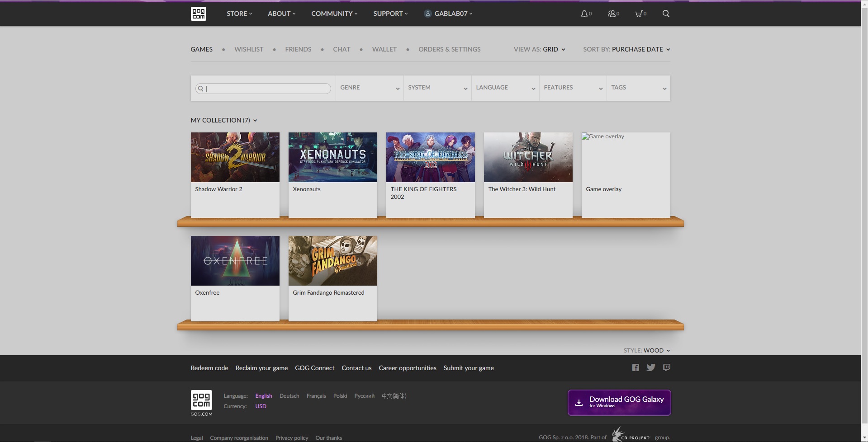This screenshot has width=868, height=442.
Task: Select 中文(简体) language
Action: click(394, 396)
